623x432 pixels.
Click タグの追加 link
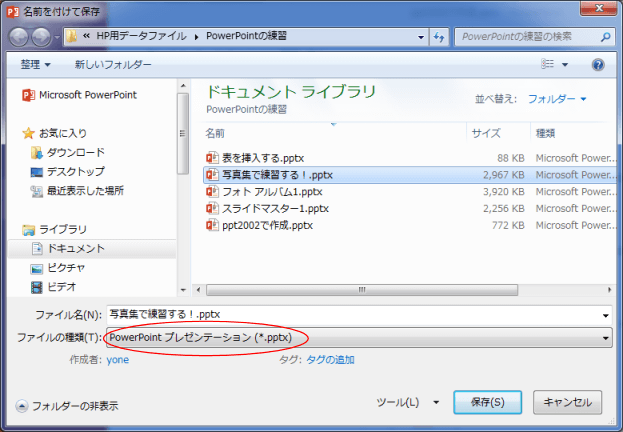tap(330, 360)
